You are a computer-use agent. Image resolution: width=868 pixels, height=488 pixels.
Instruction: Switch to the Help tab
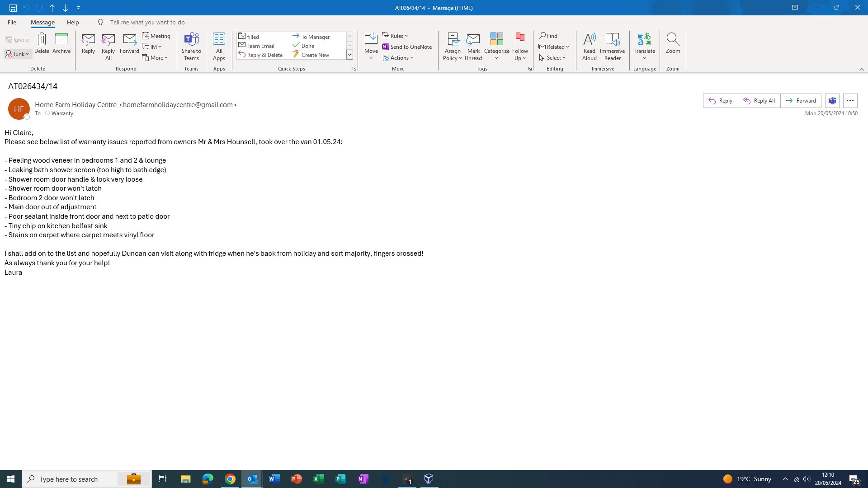(72, 22)
